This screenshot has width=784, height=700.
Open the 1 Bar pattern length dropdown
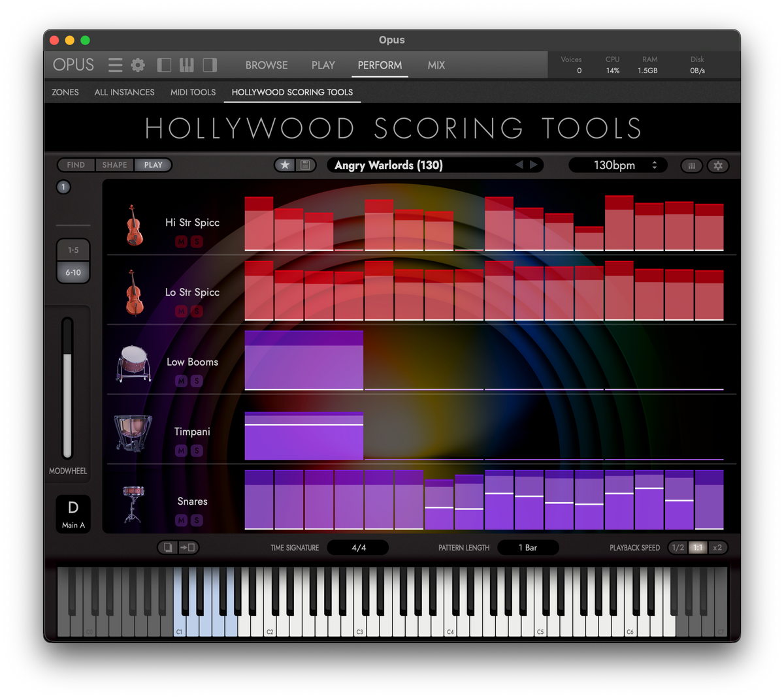click(528, 548)
